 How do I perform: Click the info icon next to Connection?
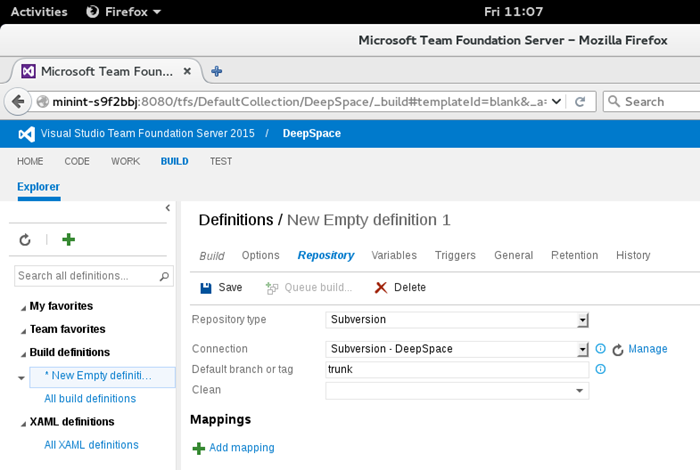(600, 349)
